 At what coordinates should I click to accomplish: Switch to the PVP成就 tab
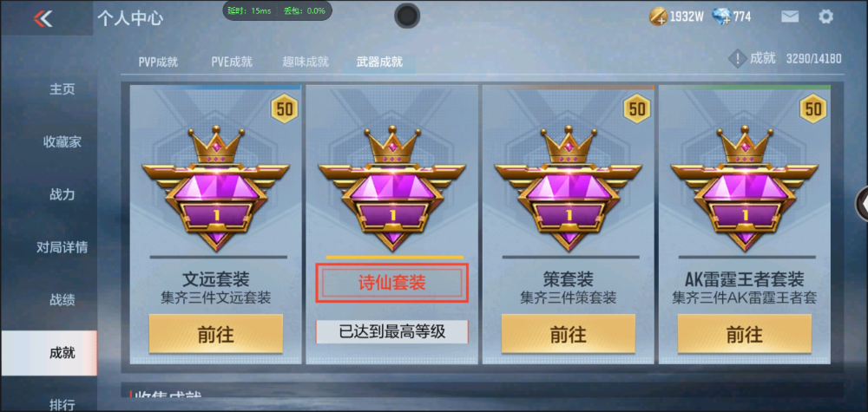click(x=158, y=62)
